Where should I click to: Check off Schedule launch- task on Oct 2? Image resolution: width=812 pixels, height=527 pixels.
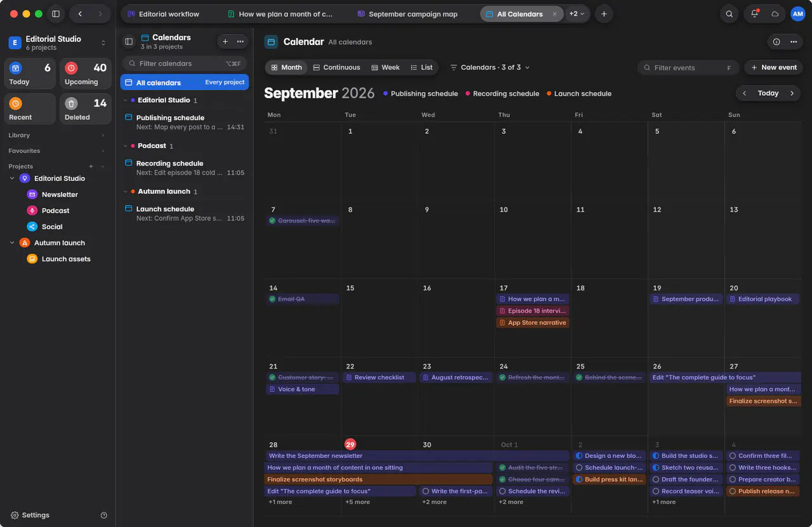click(x=579, y=467)
